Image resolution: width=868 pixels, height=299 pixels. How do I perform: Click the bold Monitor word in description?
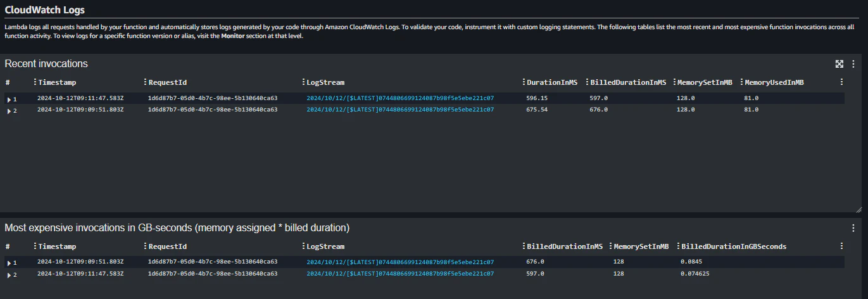[233, 36]
